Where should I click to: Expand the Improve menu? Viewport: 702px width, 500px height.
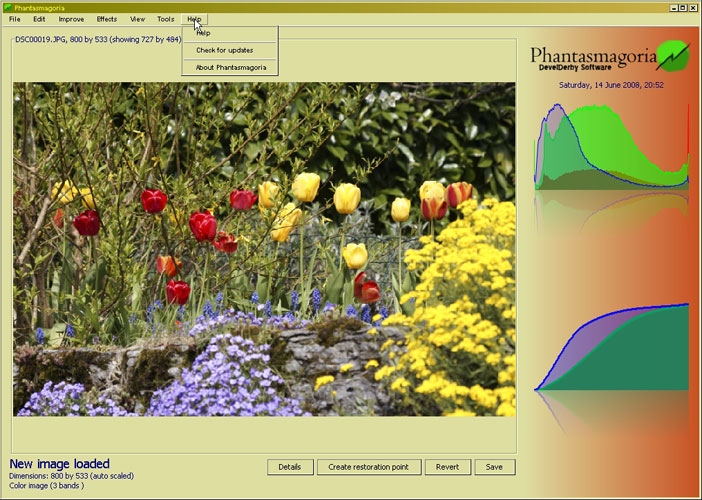[71, 19]
